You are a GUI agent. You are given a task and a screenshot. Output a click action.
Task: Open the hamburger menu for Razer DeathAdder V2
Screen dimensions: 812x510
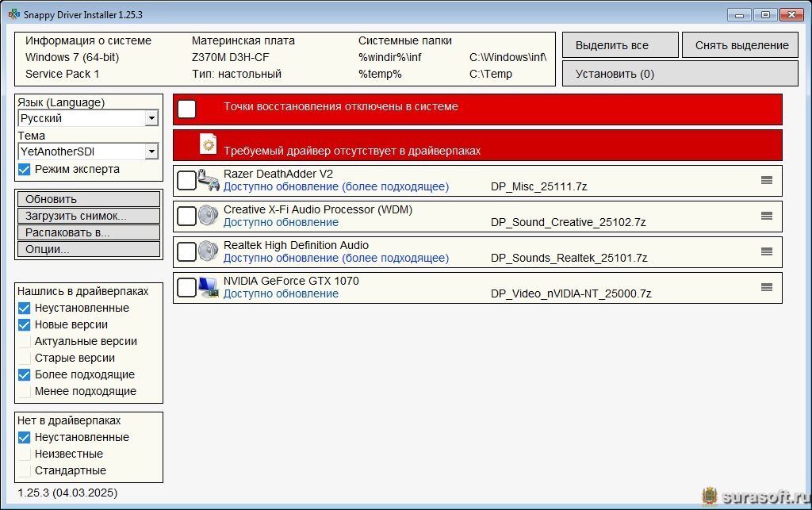click(766, 180)
